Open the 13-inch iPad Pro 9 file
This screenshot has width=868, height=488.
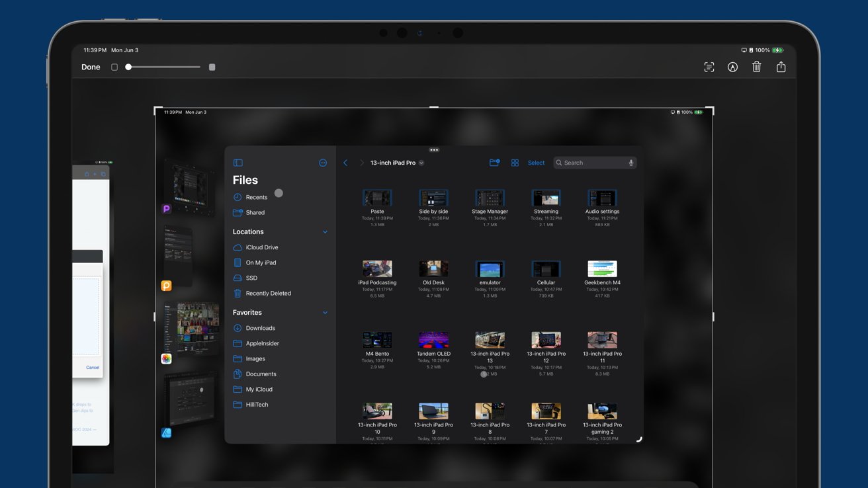[x=433, y=411]
